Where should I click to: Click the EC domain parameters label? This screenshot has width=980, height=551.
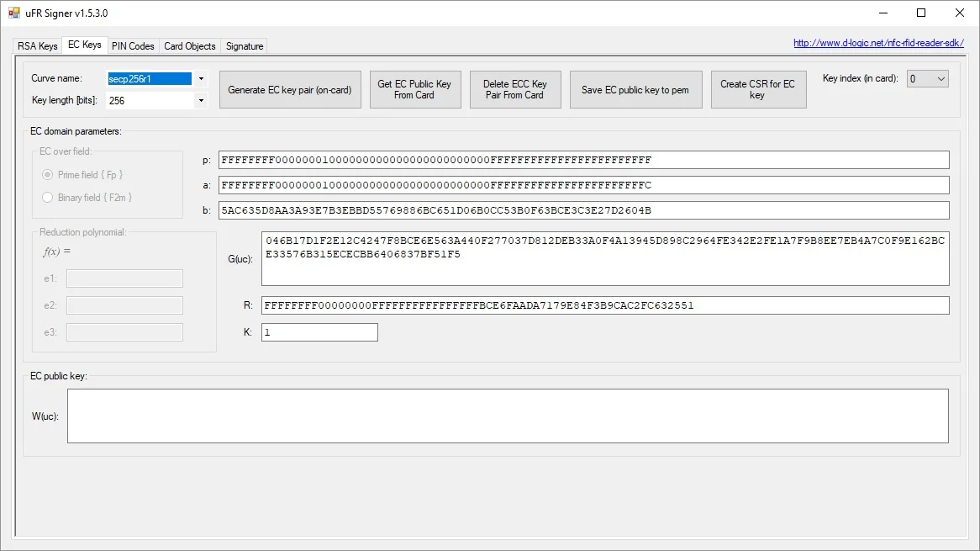[x=76, y=131]
